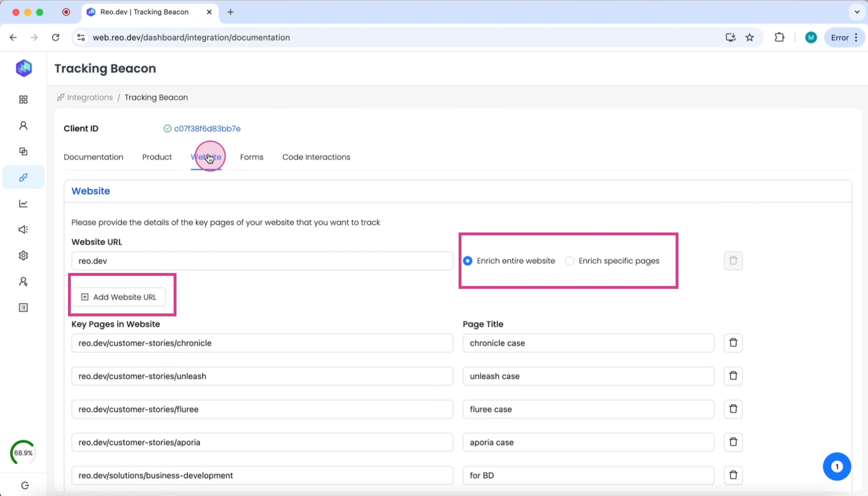
Task: Delete the chronicle case key page row
Action: [x=733, y=343]
